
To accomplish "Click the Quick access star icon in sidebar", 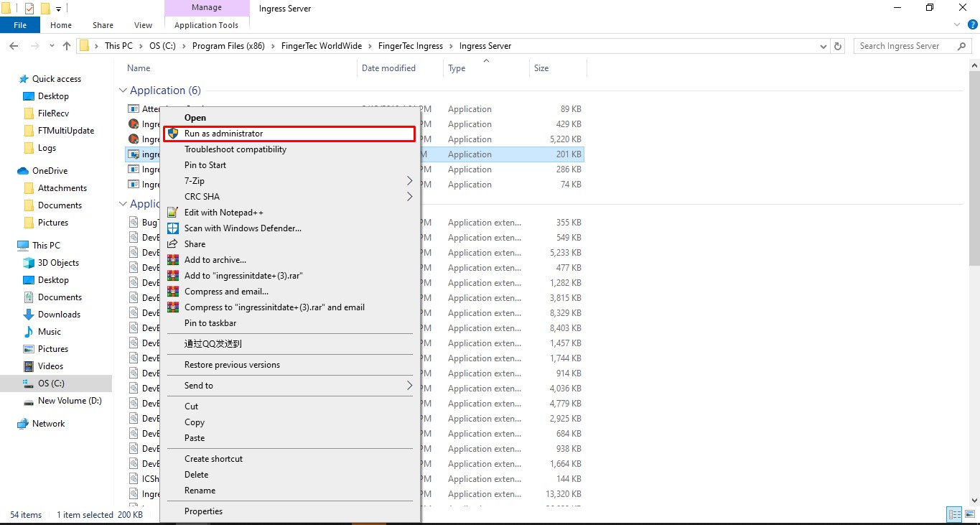I will [x=24, y=79].
